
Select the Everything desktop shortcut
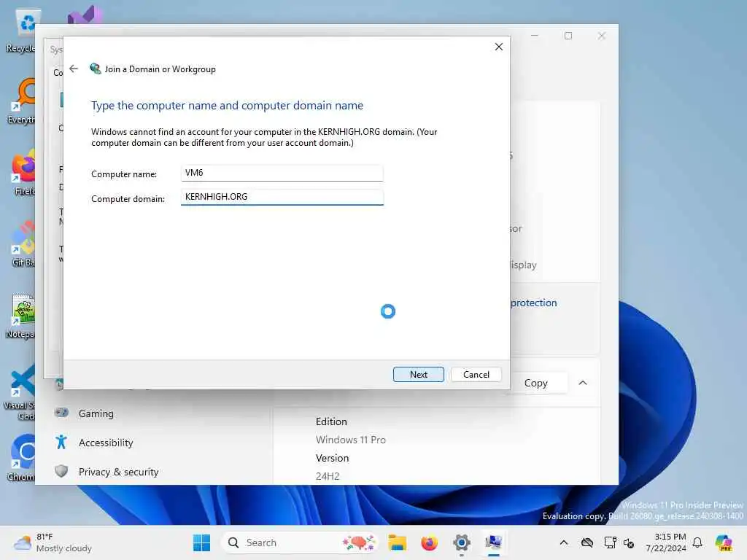coord(21,102)
